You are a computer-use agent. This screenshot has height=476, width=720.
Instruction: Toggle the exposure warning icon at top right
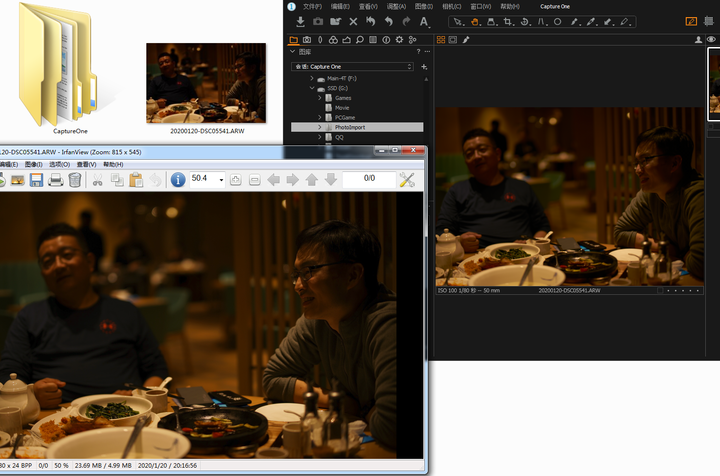(691, 21)
